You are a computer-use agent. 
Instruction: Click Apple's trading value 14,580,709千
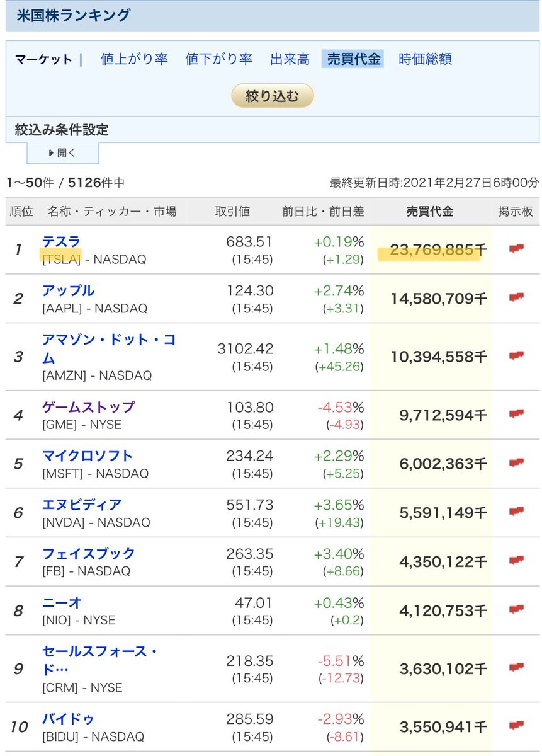pos(438,299)
